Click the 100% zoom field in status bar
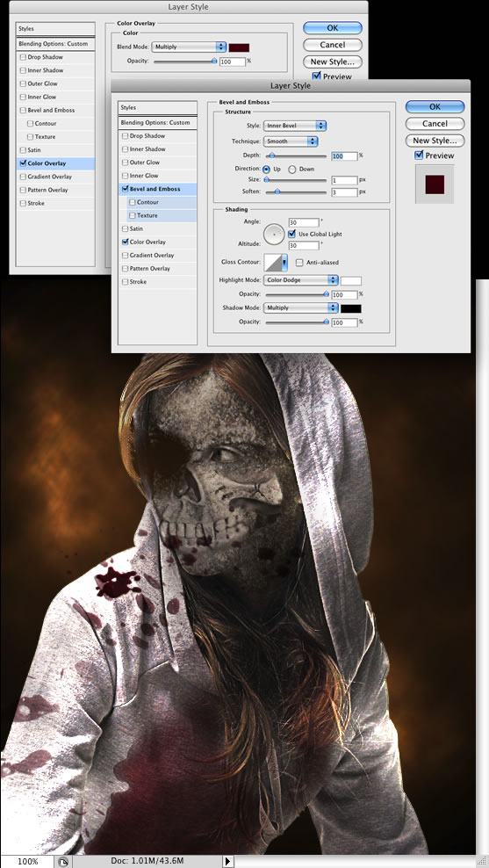This screenshot has width=489, height=868. coord(27,861)
